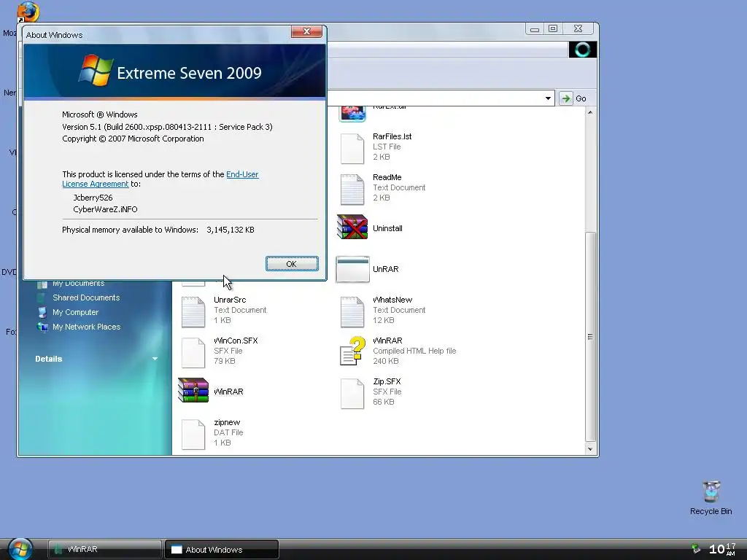Select the UnRAR application icon
Image resolution: width=747 pixels, height=560 pixels.
(352, 270)
